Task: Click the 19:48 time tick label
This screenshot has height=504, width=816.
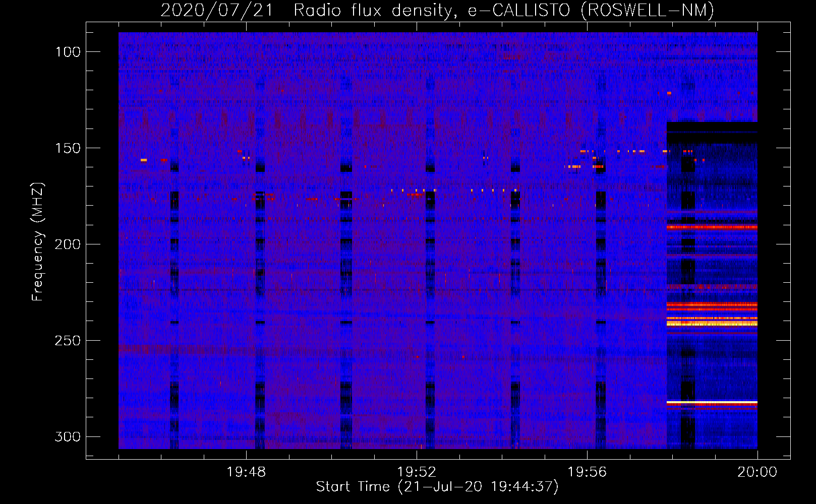Action: tap(246, 472)
